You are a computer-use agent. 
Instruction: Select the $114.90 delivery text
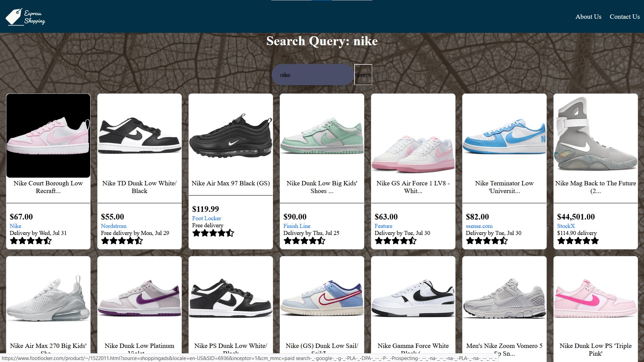coord(577,233)
